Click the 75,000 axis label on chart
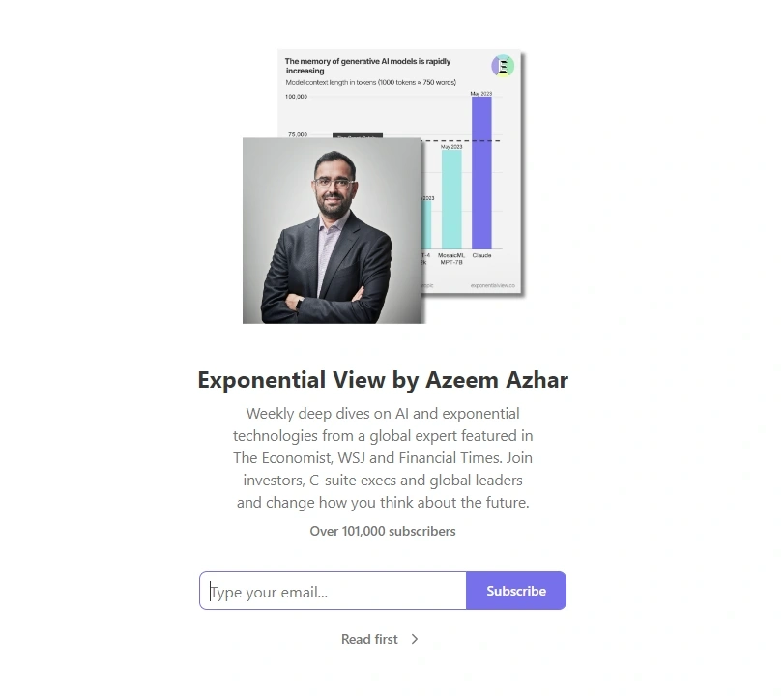This screenshot has width=784, height=699. pyautogui.click(x=296, y=134)
